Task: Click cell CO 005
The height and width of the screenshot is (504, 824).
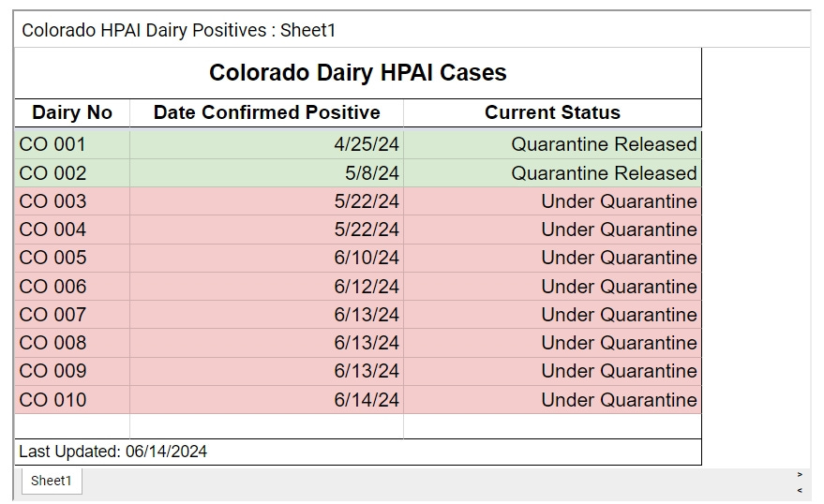Action: click(72, 258)
